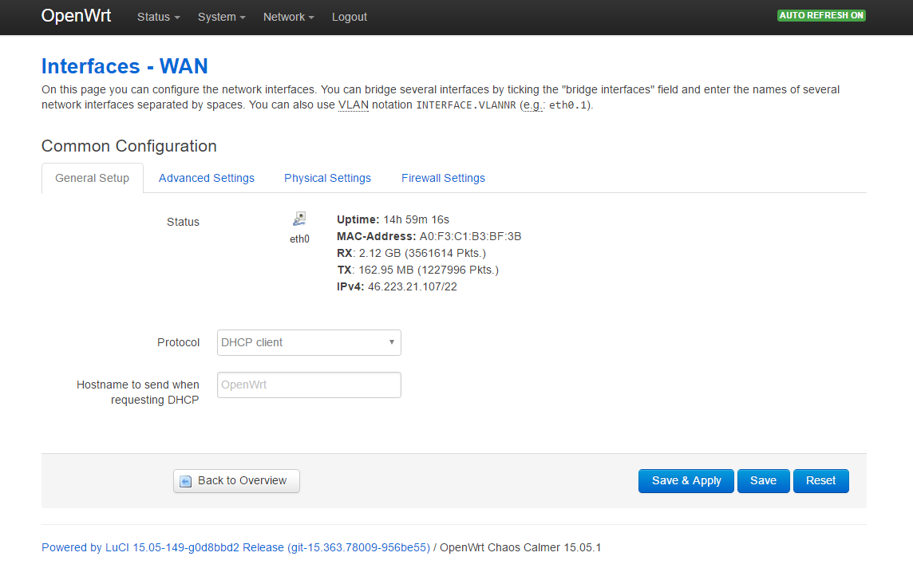
Task: Open the System menu
Action: click(221, 17)
